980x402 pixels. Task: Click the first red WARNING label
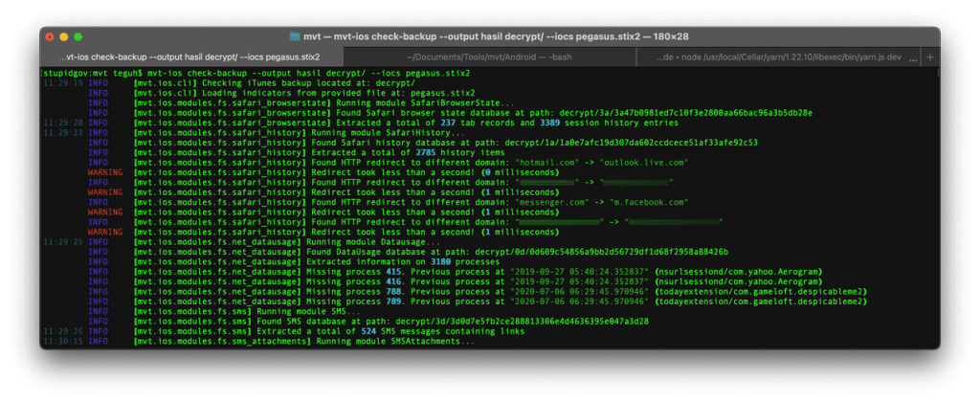click(x=105, y=172)
